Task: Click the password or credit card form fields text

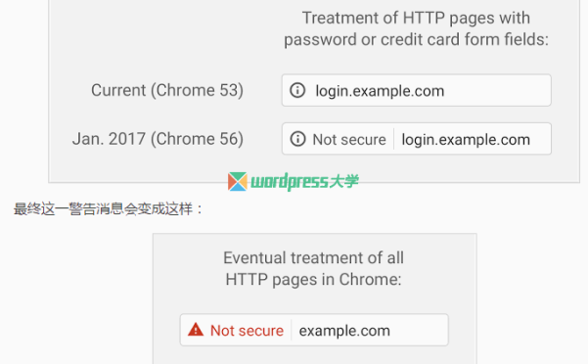Action: click(x=416, y=40)
